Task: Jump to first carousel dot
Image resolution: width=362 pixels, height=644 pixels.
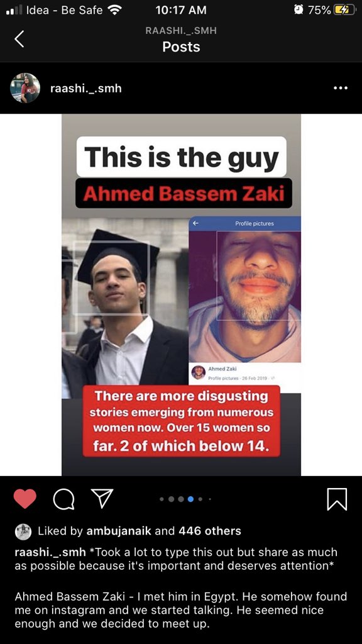Action: click(162, 499)
